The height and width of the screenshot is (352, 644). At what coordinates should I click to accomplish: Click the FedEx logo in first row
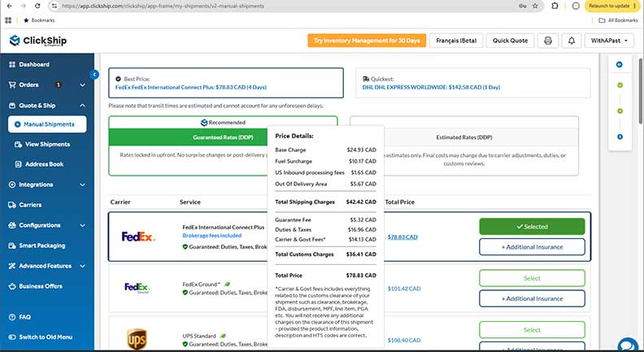pyautogui.click(x=138, y=237)
